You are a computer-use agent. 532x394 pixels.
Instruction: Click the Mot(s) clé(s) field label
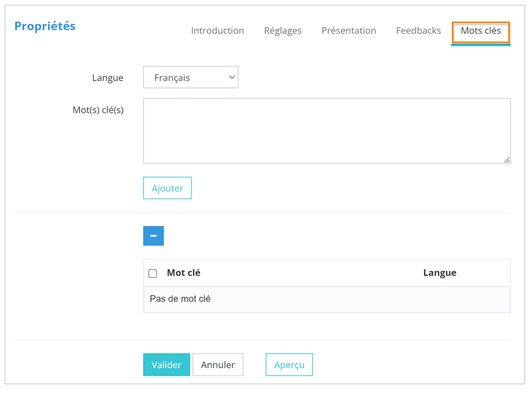98,110
